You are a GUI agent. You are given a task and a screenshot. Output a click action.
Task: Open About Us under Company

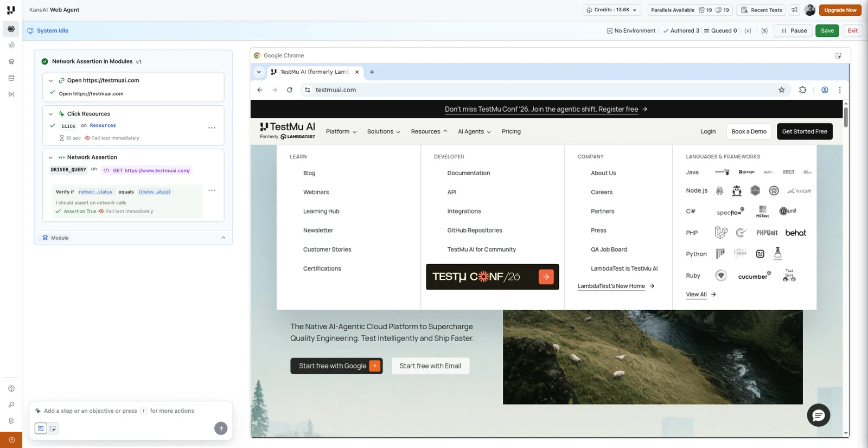603,174
